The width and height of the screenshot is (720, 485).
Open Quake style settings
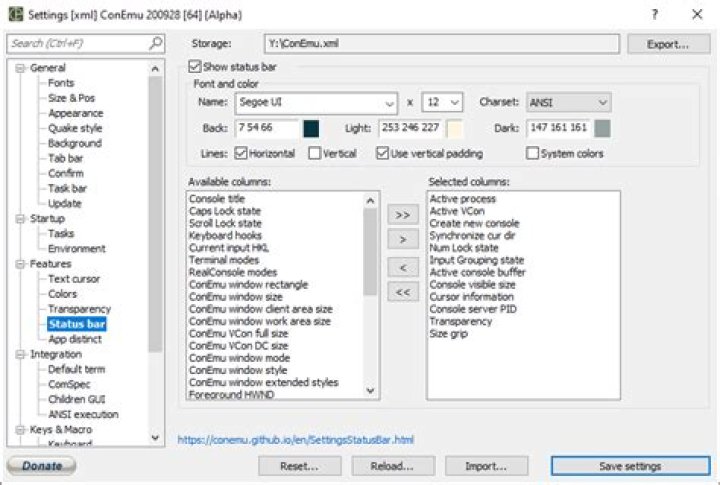tap(75, 128)
